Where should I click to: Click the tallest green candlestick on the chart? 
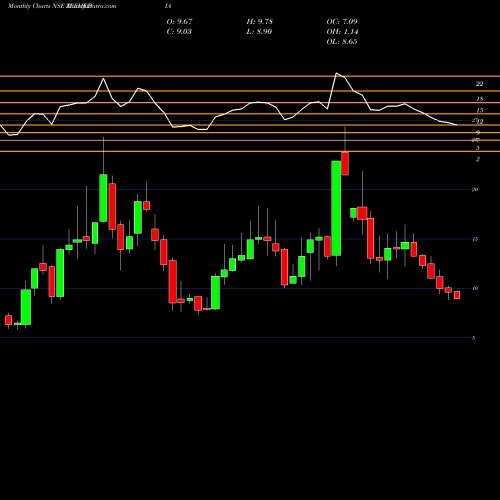[336, 208]
